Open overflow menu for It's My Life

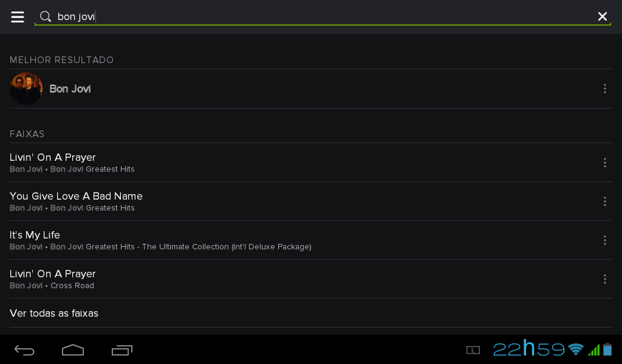click(x=604, y=240)
